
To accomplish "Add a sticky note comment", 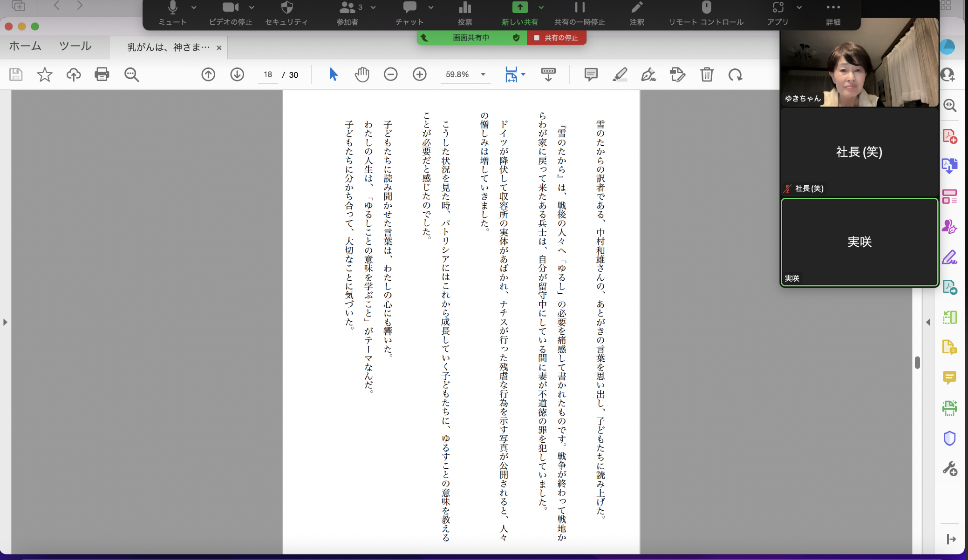I will click(591, 74).
